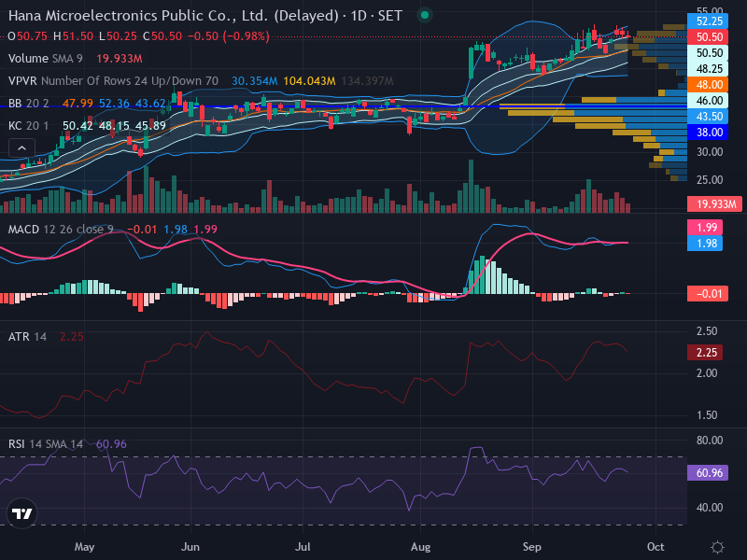Click the 30.00 price scale label
The width and height of the screenshot is (747, 560).
(710, 152)
